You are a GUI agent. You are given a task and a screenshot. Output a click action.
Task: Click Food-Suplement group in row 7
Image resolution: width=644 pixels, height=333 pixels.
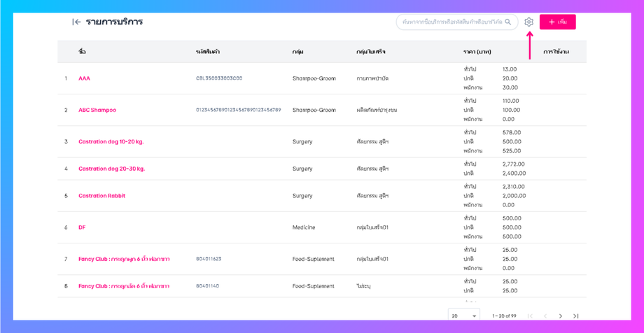pyautogui.click(x=314, y=259)
